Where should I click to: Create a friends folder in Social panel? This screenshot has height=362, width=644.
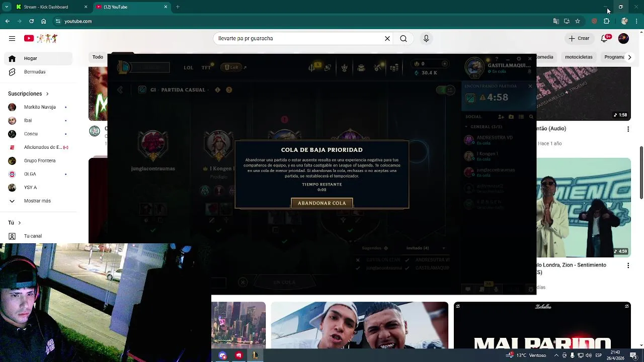coord(511,117)
